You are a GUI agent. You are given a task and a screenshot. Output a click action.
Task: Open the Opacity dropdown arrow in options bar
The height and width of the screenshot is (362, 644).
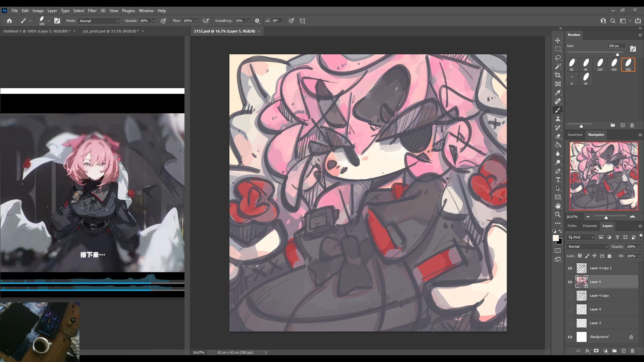tap(154, 21)
